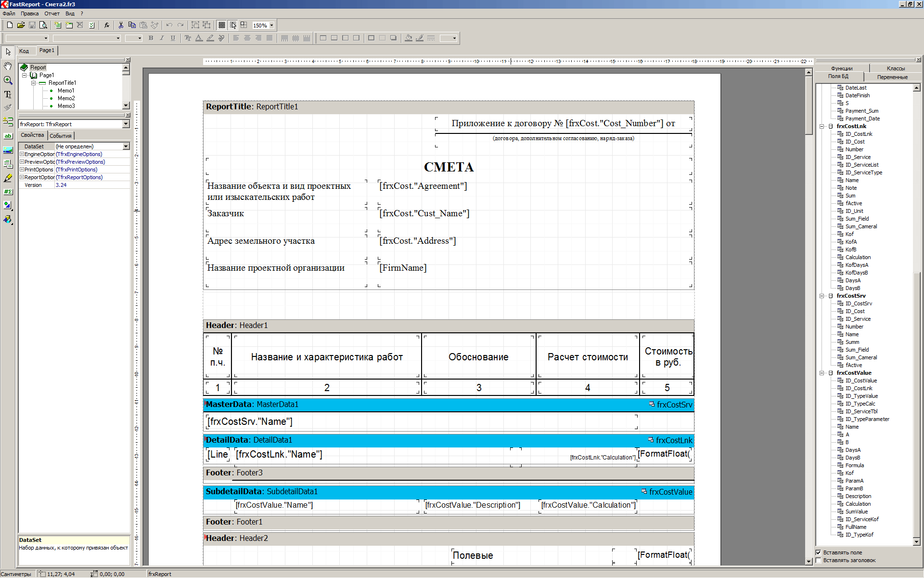Click the [frxCost."Agreement"] memo
This screenshot has height=578, width=924.
[x=534, y=193]
